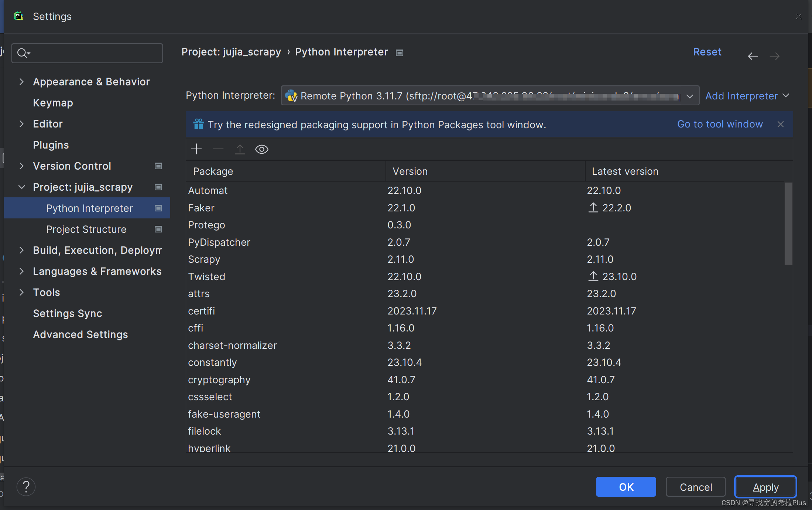Toggle show early releases eye icon

tap(262, 149)
